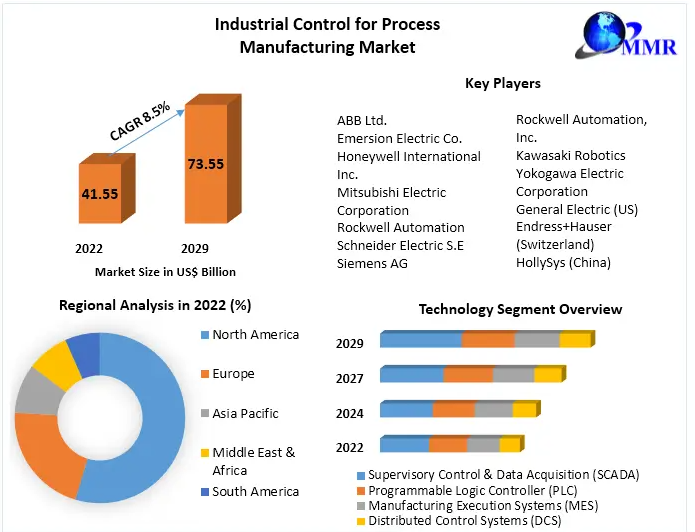This screenshot has height=532, width=695.
Task: Click Supervisory Control & Data Acquisition legend text
Action: [504, 475]
